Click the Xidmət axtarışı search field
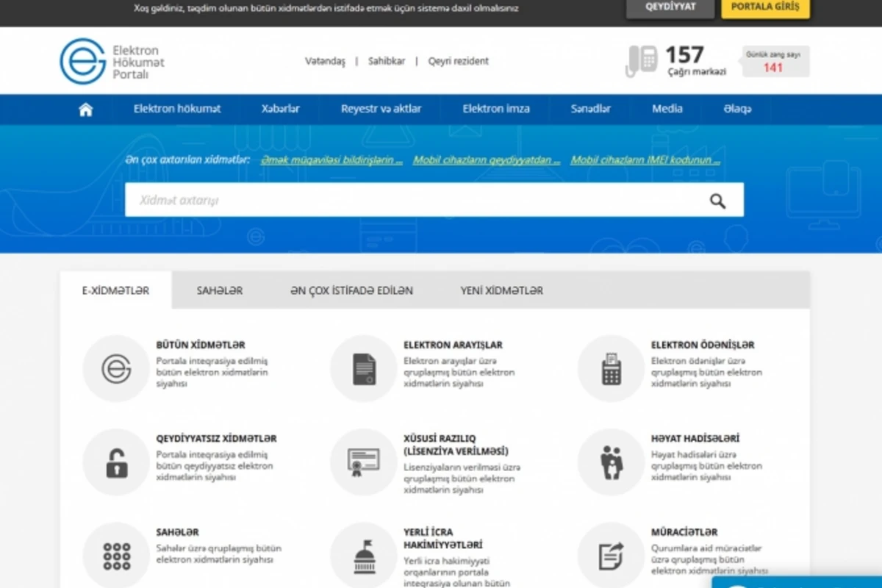Viewport: 882px width, 588px height. [x=412, y=201]
